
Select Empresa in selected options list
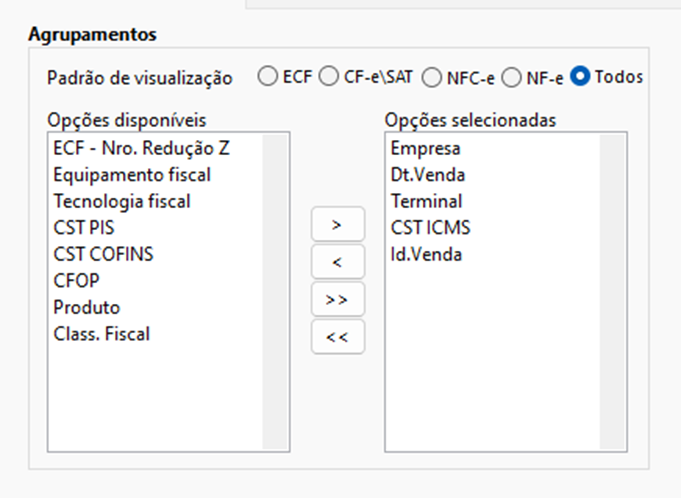tap(426, 149)
